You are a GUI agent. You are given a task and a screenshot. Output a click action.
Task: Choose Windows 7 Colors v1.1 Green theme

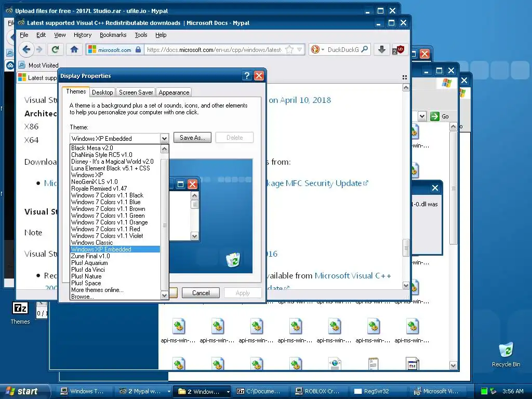pyautogui.click(x=115, y=216)
